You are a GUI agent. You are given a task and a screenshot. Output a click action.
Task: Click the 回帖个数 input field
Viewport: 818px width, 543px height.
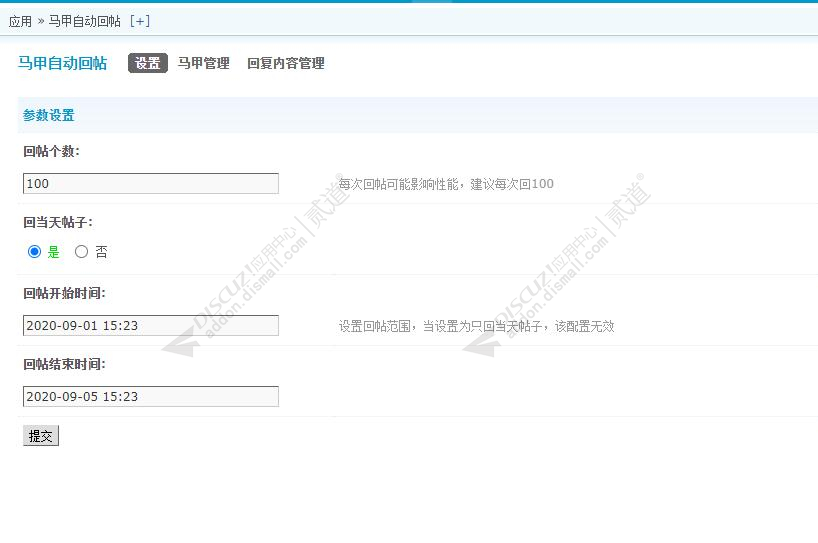(x=151, y=184)
